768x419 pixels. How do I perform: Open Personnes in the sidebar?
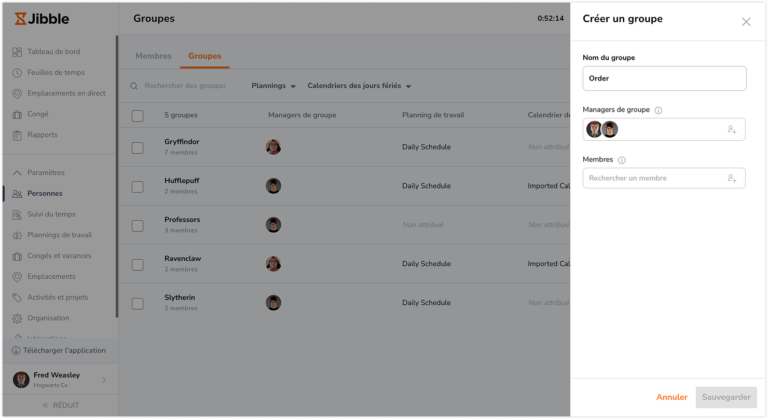pyautogui.click(x=45, y=194)
